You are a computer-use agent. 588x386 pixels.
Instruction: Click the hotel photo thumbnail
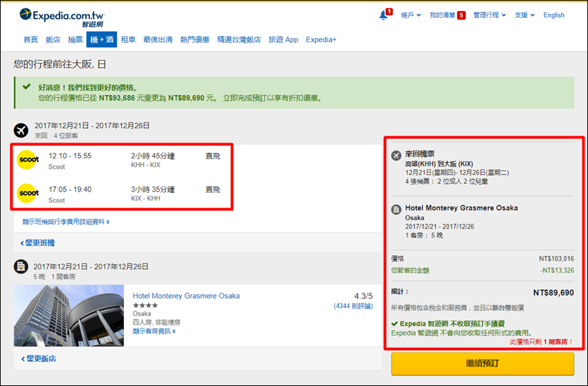pos(69,315)
